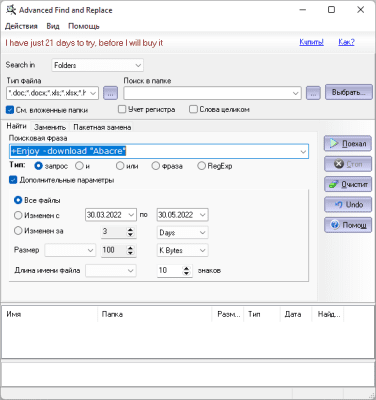
Task: Click the Поехал start search button
Action: coord(348,144)
